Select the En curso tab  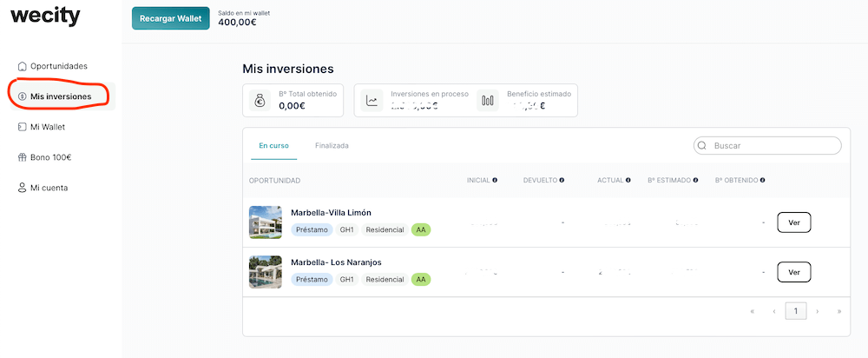point(273,146)
